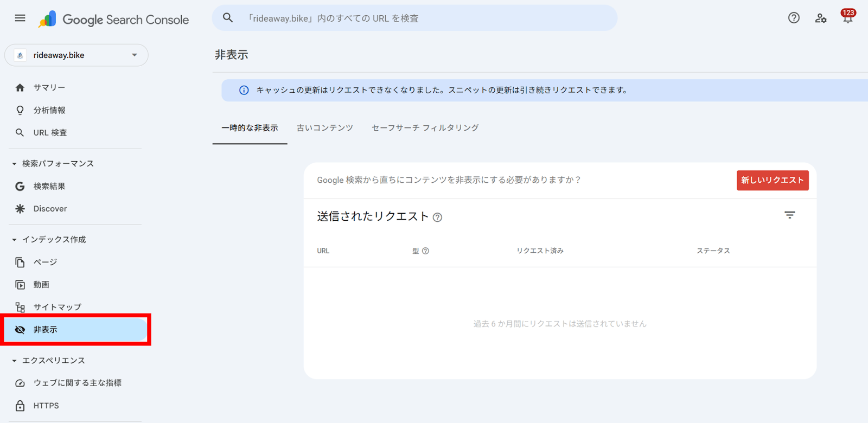Switch to 一時的な非表示 tab

pos(250,128)
